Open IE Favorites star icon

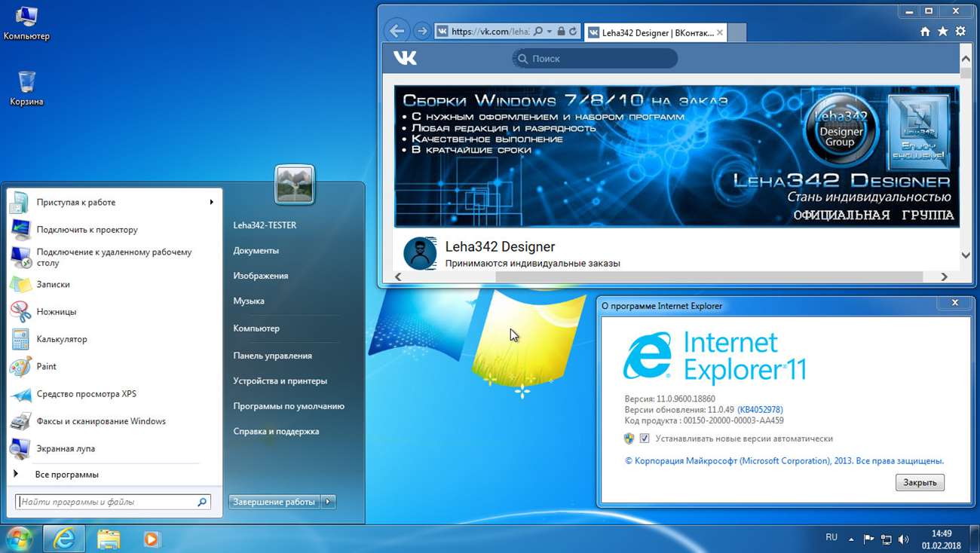(x=942, y=32)
